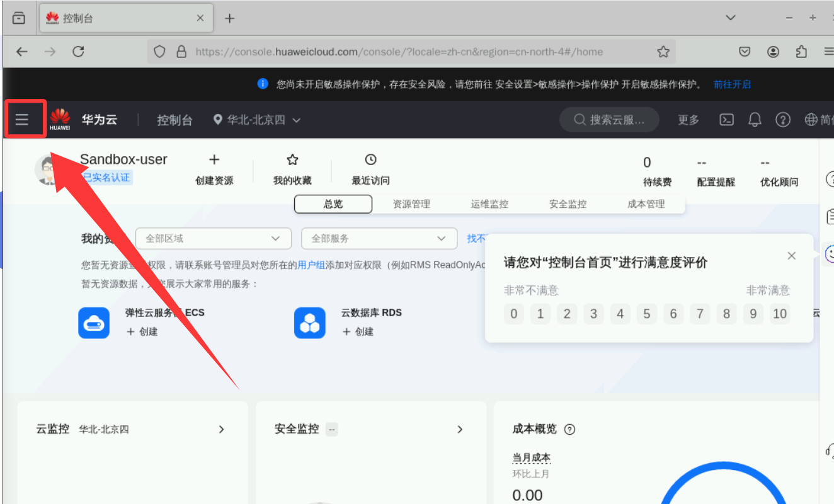The image size is (834, 504).
Task: Expand the 安全监控 card arrow
Action: coord(460,429)
